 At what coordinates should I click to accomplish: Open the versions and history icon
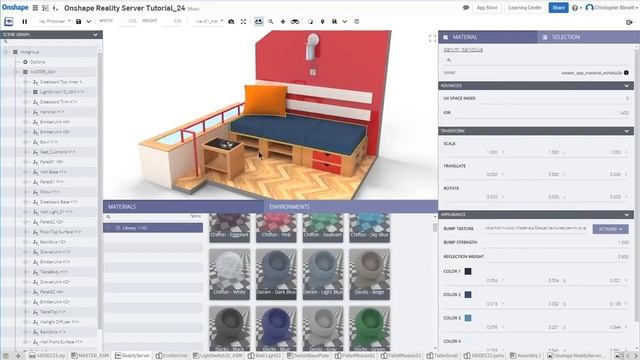45,8
